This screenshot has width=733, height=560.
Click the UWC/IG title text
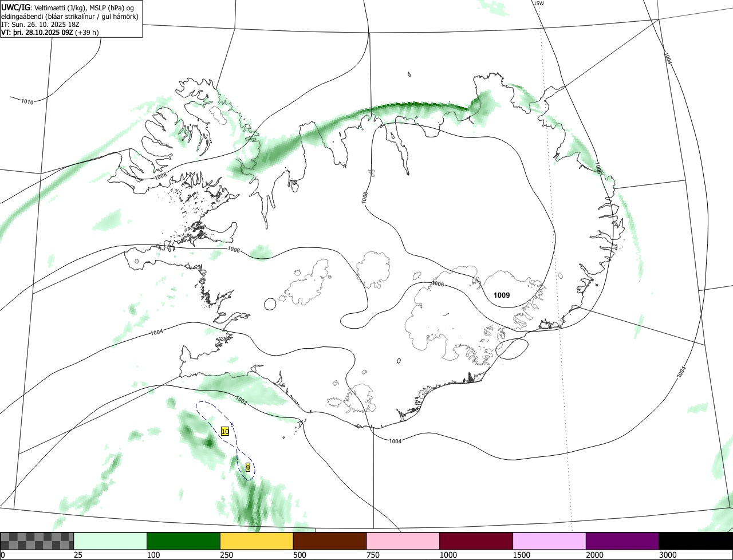click(15, 7)
